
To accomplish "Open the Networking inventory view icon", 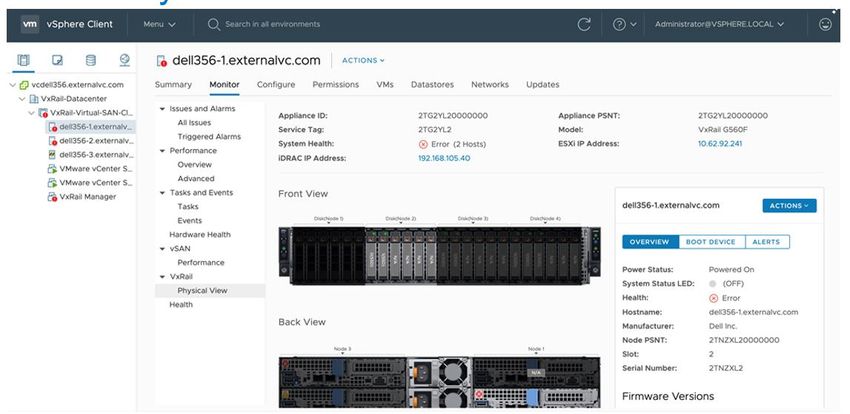I will (x=125, y=60).
